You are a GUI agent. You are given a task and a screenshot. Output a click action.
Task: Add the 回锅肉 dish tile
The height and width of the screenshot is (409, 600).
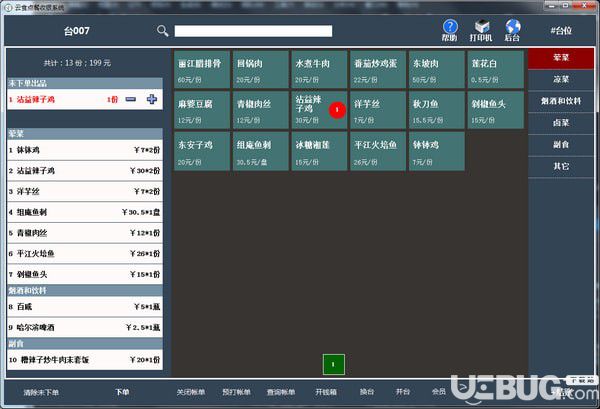coord(261,70)
